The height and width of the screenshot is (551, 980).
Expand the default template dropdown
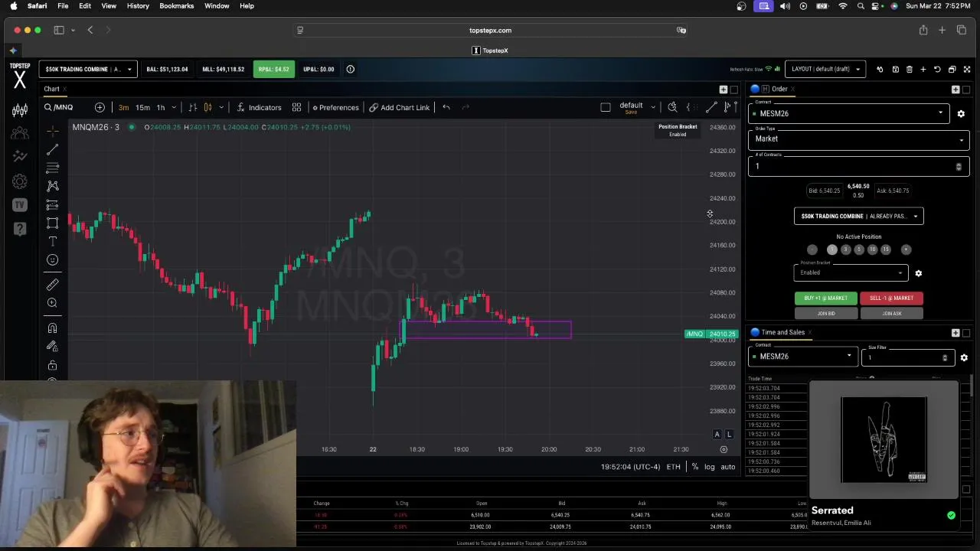(653, 106)
